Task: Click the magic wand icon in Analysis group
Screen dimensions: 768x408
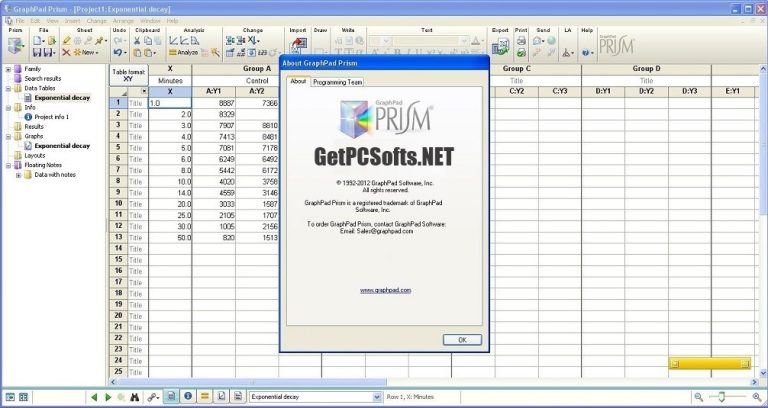Action: pos(216,52)
